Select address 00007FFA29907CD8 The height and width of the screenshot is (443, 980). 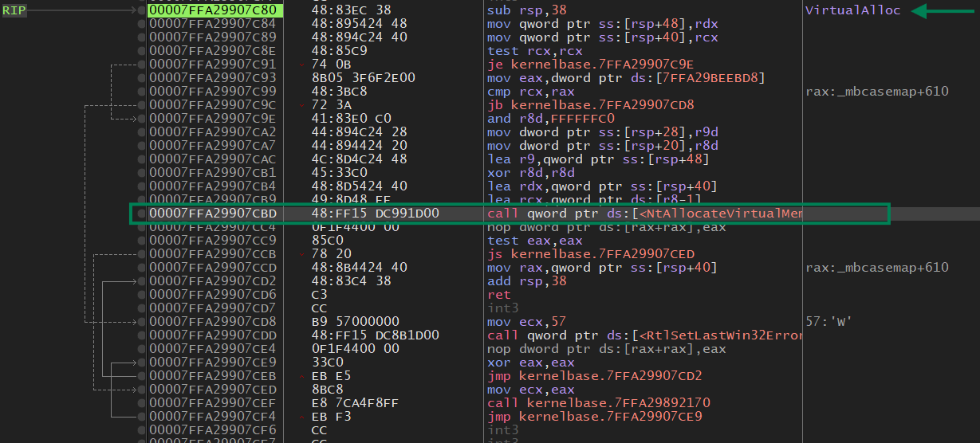[x=213, y=322]
